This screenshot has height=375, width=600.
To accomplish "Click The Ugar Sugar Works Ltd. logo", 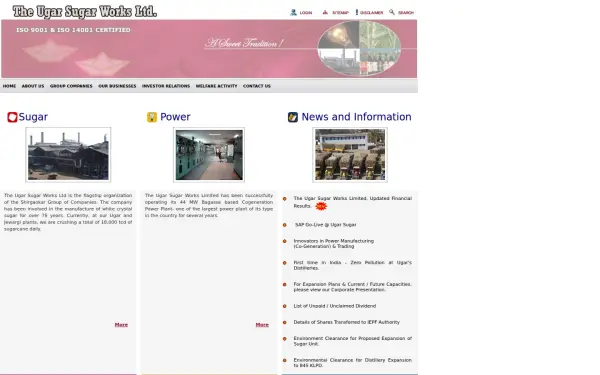I will tap(85, 12).
